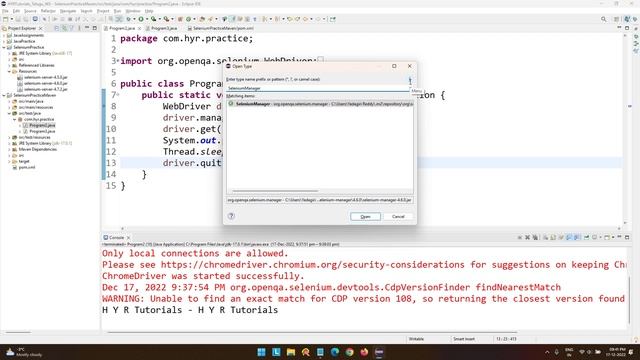640x360 pixels.
Task: Open Chrome from the taskbar
Action: click(x=349, y=352)
